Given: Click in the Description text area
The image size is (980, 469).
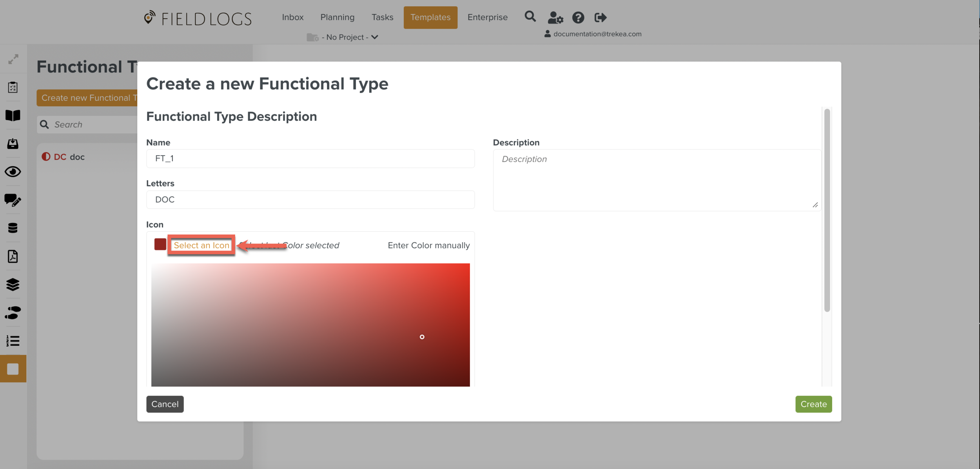Looking at the screenshot, I should pos(656,180).
